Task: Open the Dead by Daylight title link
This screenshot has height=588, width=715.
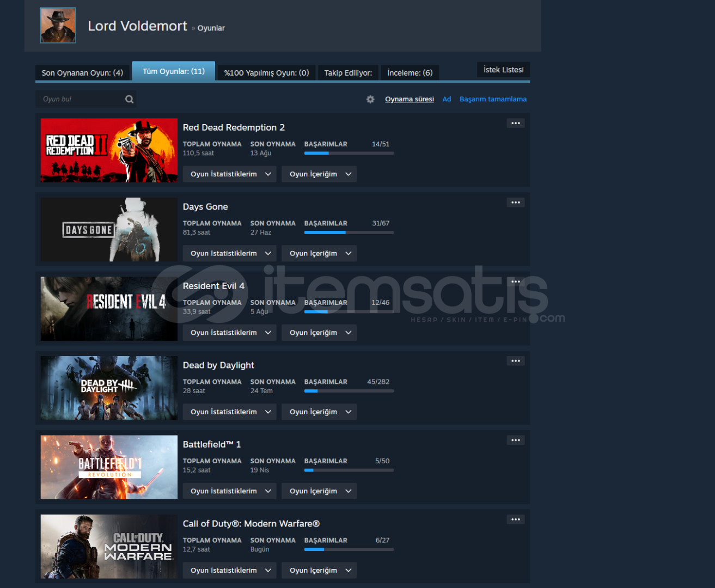Action: [218, 365]
